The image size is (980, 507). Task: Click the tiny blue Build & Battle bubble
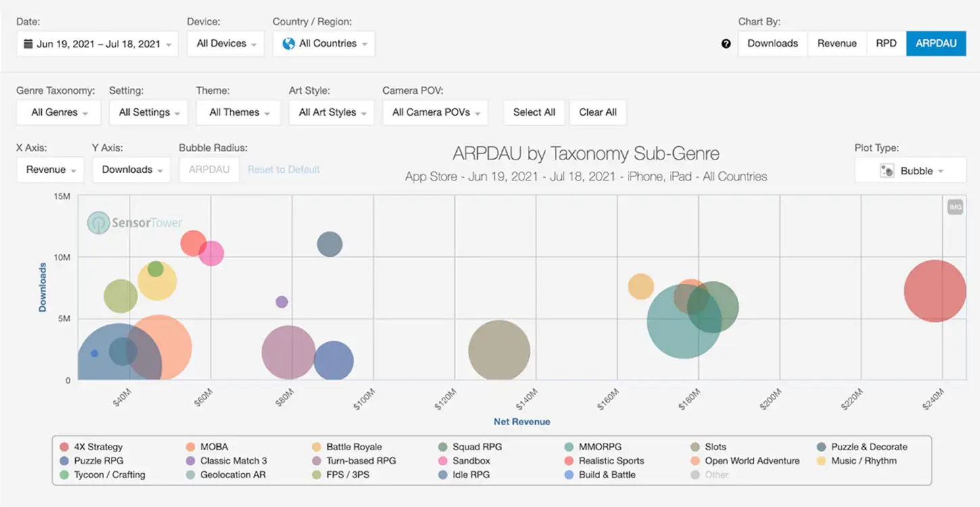click(94, 354)
